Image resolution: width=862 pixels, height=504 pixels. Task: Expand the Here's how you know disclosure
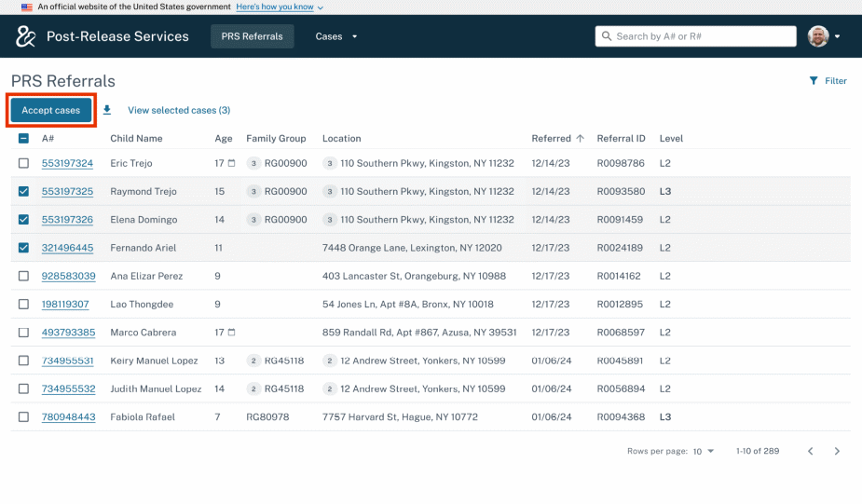point(280,7)
